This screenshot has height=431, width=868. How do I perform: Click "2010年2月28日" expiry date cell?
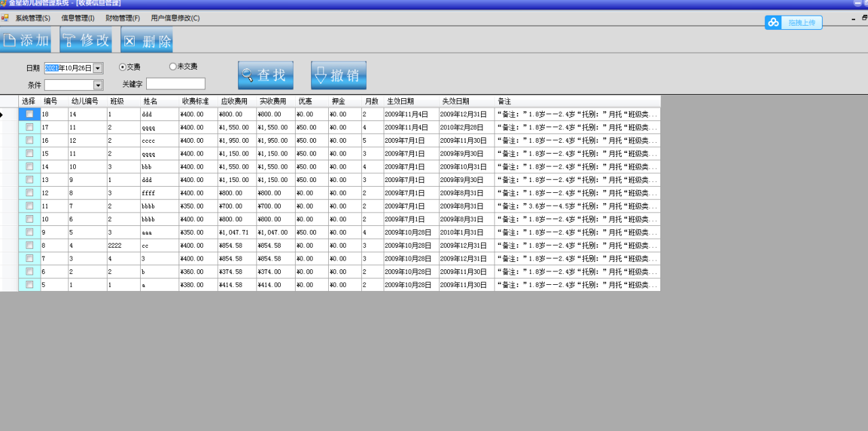467,127
